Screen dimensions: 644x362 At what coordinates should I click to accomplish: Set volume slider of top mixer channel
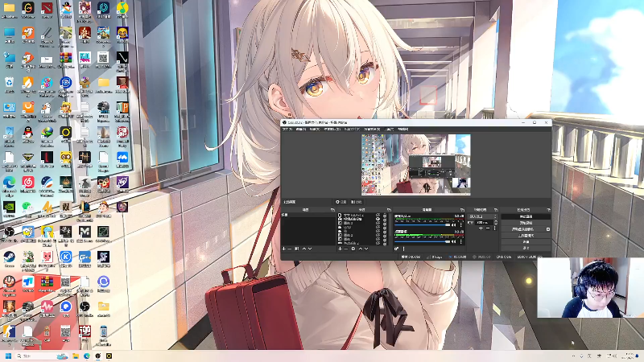[423, 224]
